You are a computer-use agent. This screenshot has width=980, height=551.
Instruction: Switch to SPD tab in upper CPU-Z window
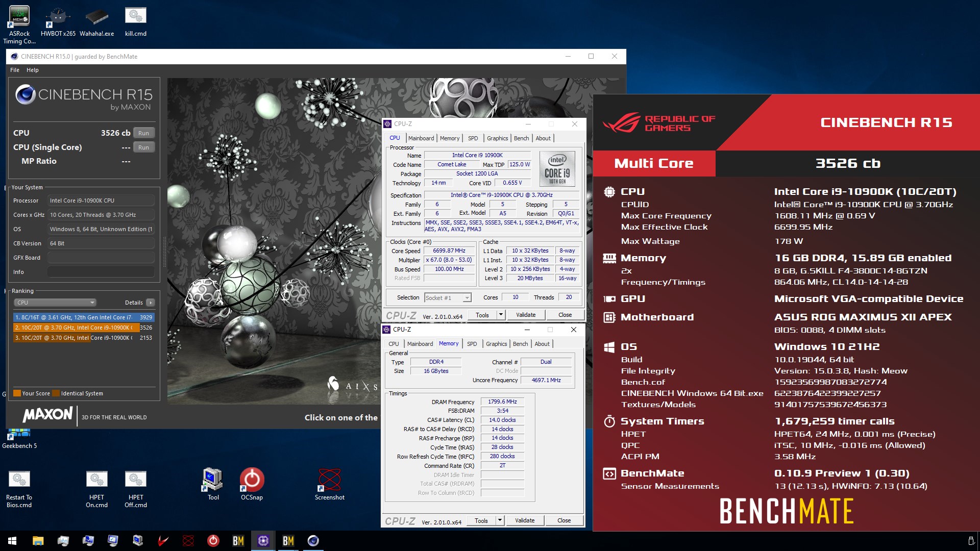click(473, 138)
